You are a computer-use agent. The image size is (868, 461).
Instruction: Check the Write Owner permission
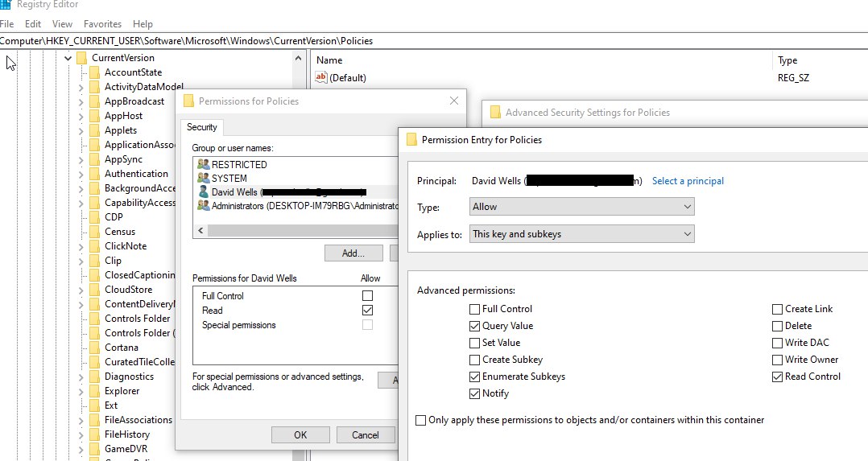point(777,360)
